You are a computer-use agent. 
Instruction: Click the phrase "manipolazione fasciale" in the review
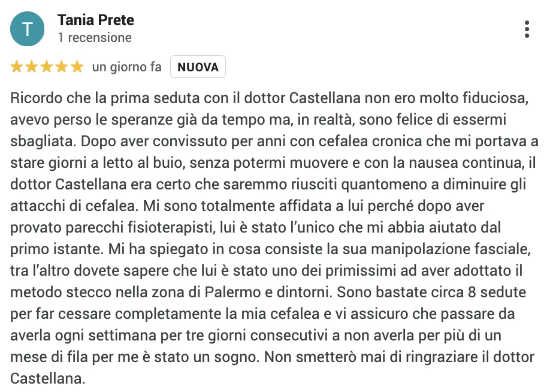451,249
